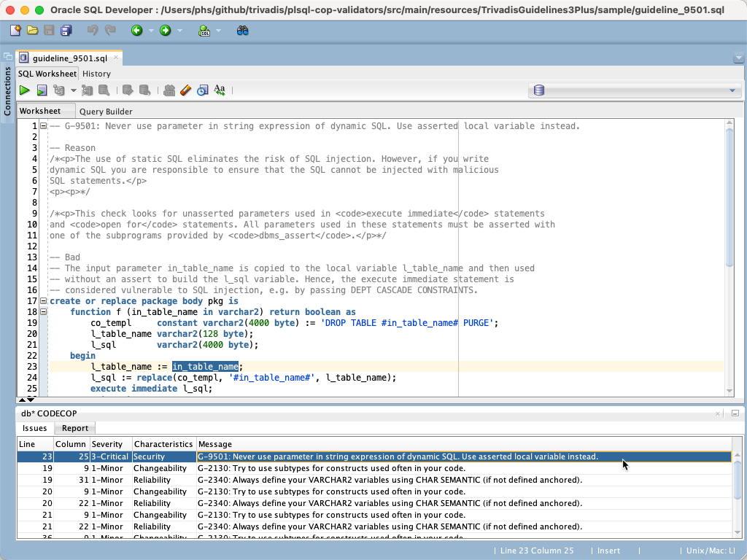Open the database connection combo box

coord(635,90)
